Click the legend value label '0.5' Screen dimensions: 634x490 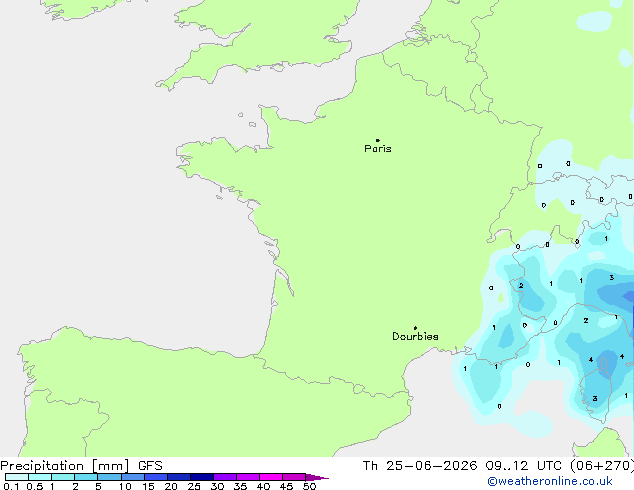point(35,486)
